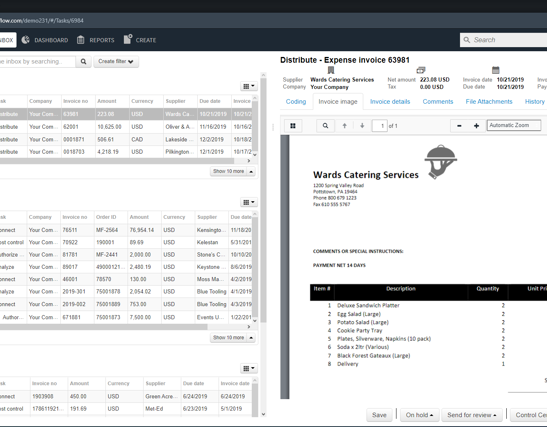Click the Control Center button
547x427 pixels.
point(529,415)
